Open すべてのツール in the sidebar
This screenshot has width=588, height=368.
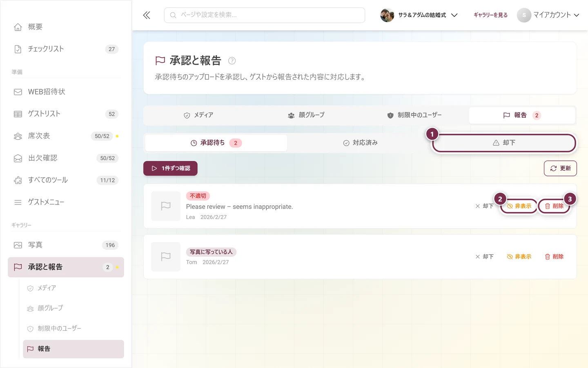point(66,180)
